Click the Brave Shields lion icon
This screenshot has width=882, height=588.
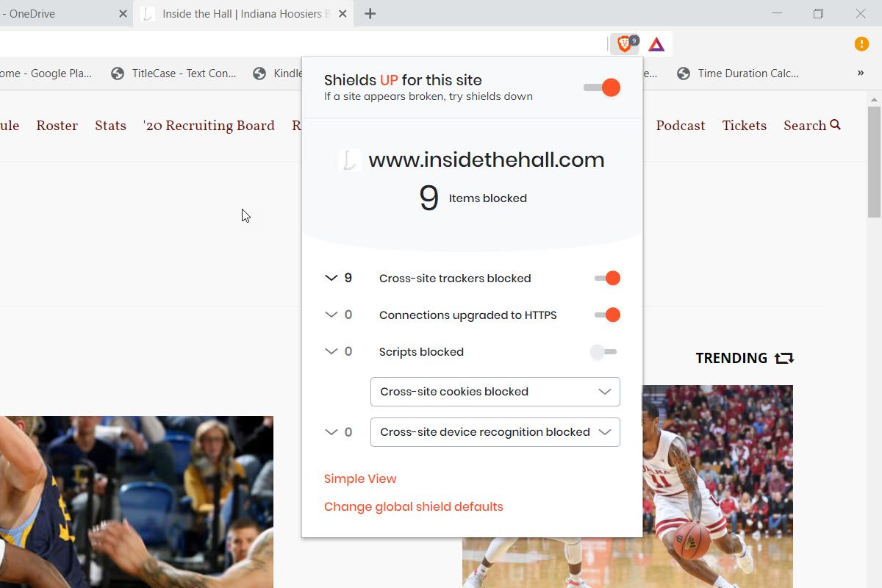pos(625,44)
